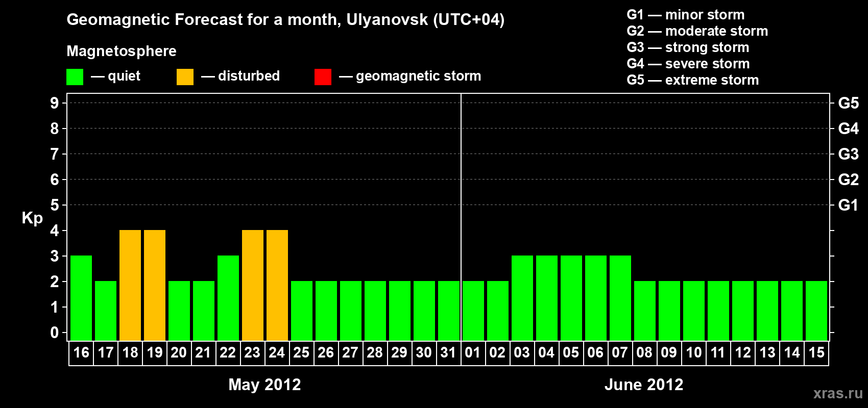The height and width of the screenshot is (408, 868).
Task: Select the green May 17 bar
Action: click(106, 311)
